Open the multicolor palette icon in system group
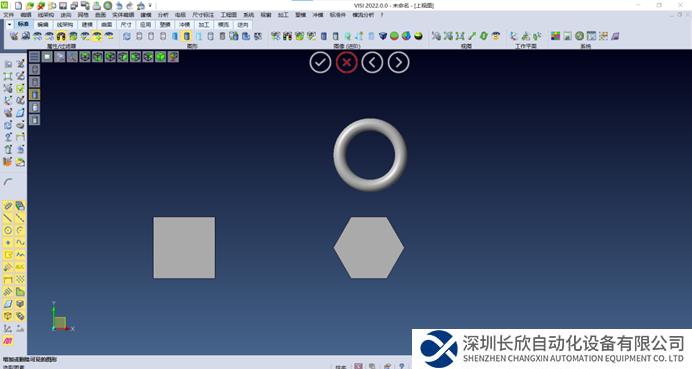 coord(556,36)
